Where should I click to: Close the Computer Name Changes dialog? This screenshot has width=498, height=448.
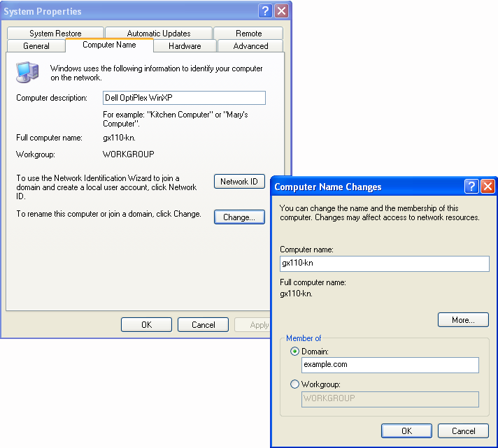(488, 187)
